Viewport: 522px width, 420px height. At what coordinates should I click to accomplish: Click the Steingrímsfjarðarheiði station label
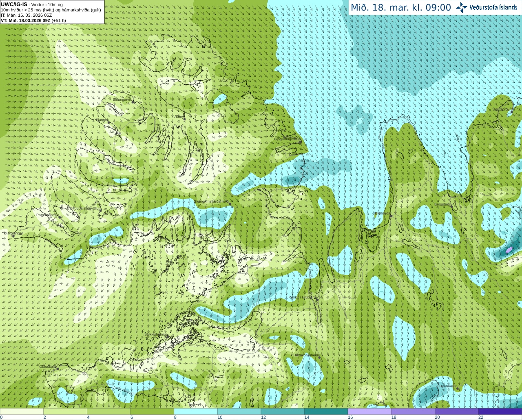point(211,201)
